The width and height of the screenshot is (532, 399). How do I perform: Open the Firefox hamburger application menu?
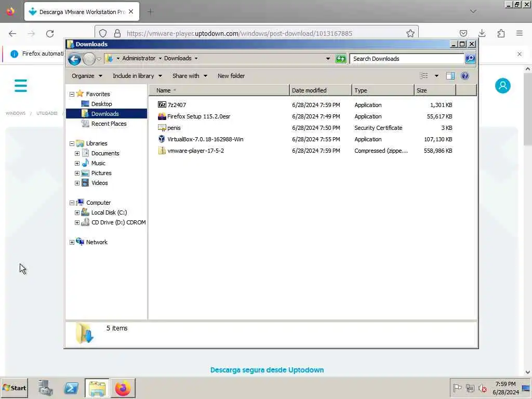point(520,33)
